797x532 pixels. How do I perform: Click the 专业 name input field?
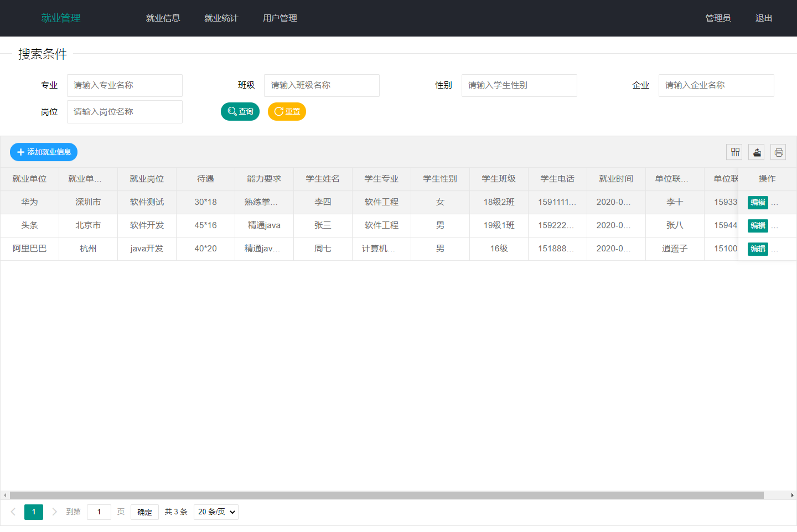(125, 86)
